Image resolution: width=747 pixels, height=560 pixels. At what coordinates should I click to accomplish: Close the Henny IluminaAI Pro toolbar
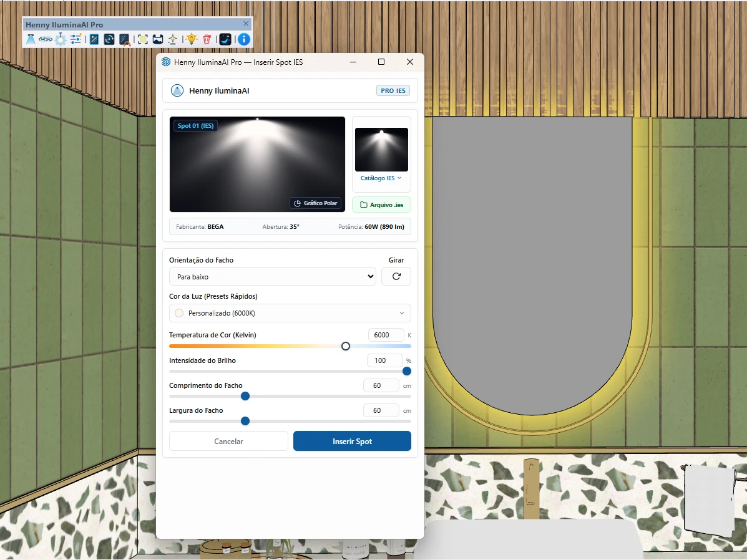coord(246,23)
